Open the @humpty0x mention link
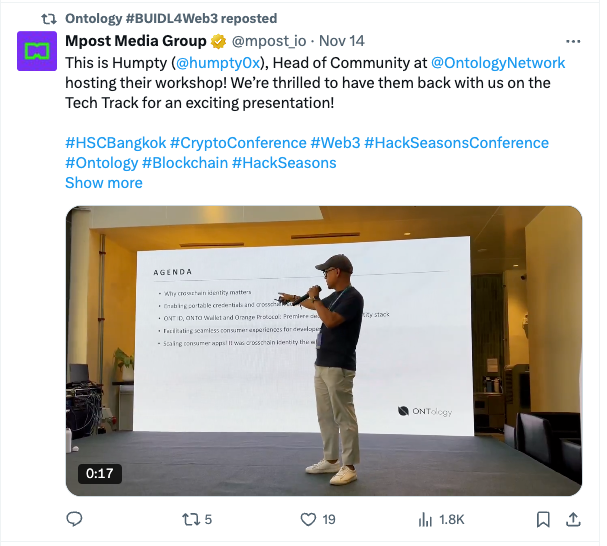Image resolution: width=607 pixels, height=546 pixels. tap(217, 62)
